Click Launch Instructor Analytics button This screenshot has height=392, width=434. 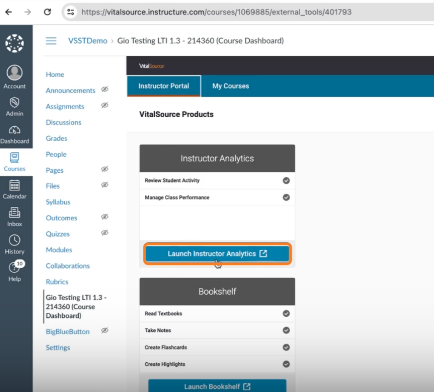[217, 254]
